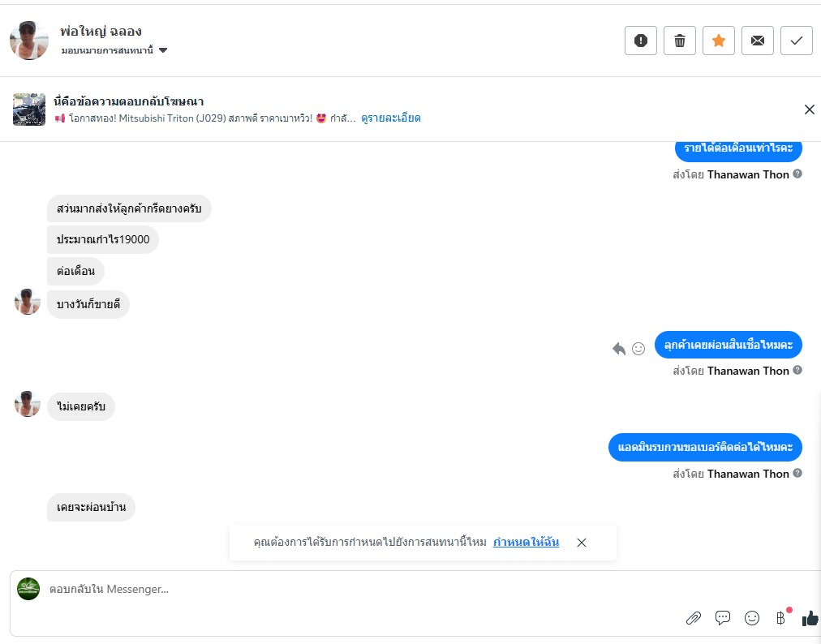Click the กำหนดให้ฉัน assign-to-me link

point(526,543)
